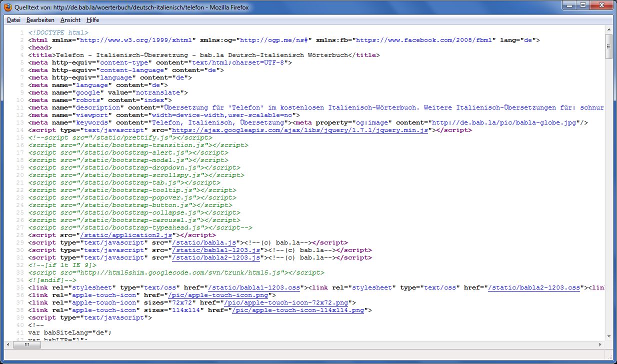Image resolution: width=617 pixels, height=364 pixels.
Task: Open the /static/babla1-1203.css stylesheet link
Action: pyautogui.click(x=254, y=287)
